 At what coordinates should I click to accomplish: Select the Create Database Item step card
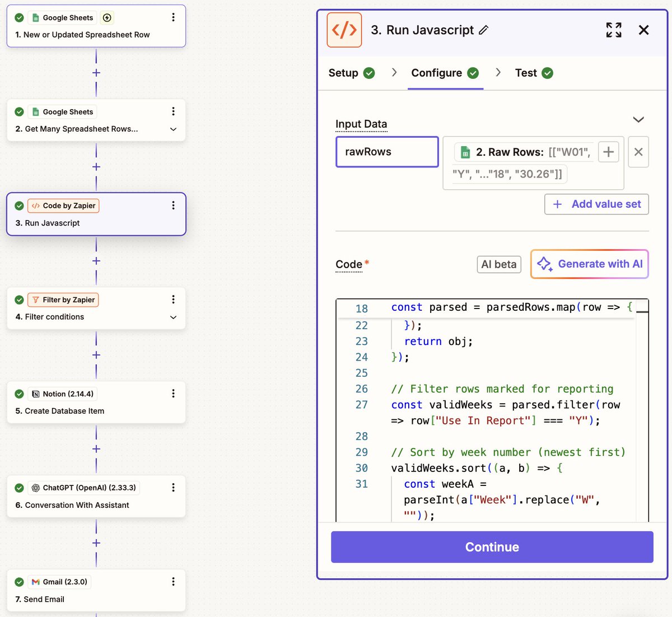[x=96, y=403]
